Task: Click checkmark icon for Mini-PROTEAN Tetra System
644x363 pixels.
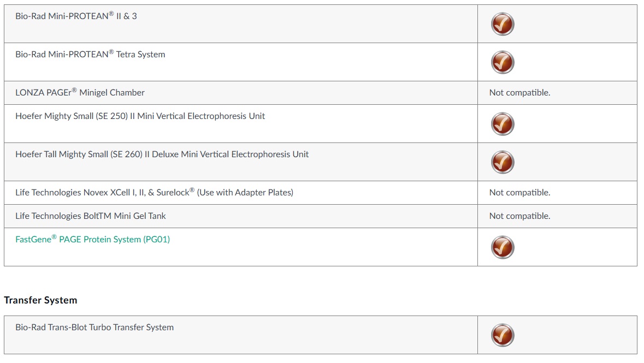Action: [502, 62]
